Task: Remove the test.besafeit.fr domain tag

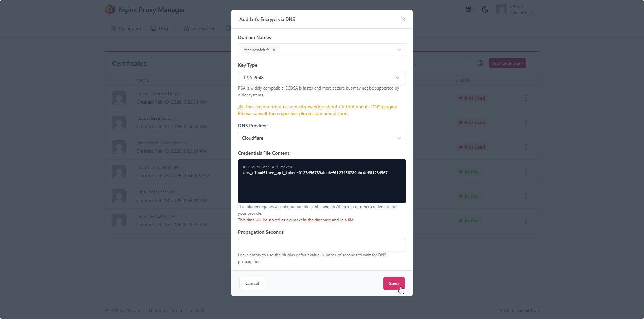Action: [274, 50]
